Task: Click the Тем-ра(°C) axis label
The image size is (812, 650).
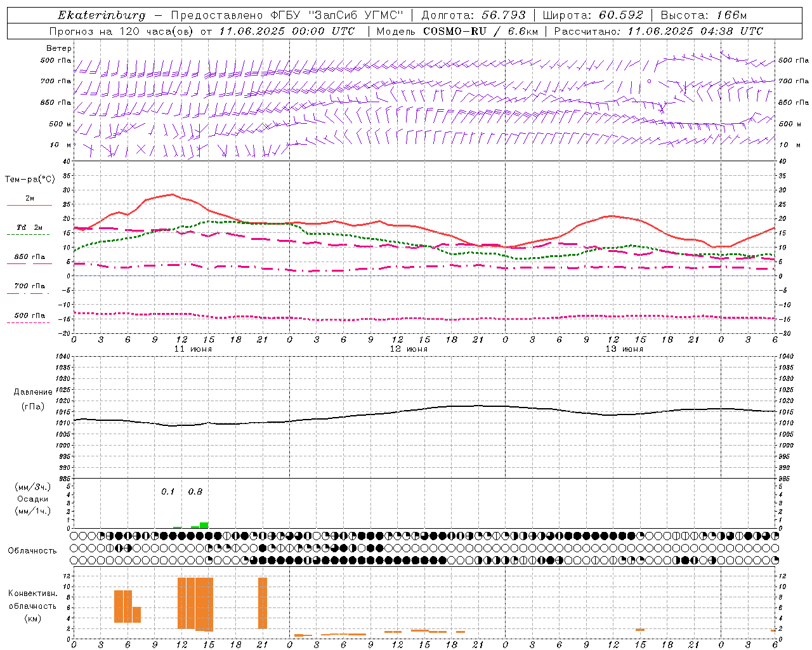Action: (x=30, y=180)
